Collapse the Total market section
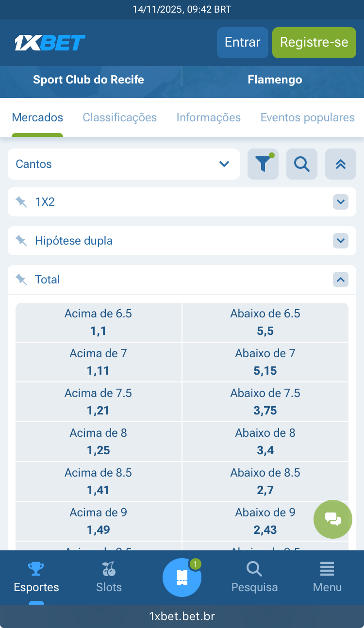The image size is (364, 628). tap(340, 280)
